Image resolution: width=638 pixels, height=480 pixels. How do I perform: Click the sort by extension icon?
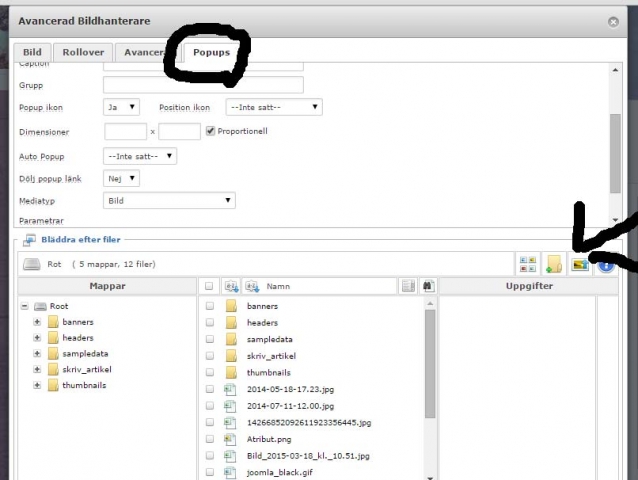coord(232,286)
